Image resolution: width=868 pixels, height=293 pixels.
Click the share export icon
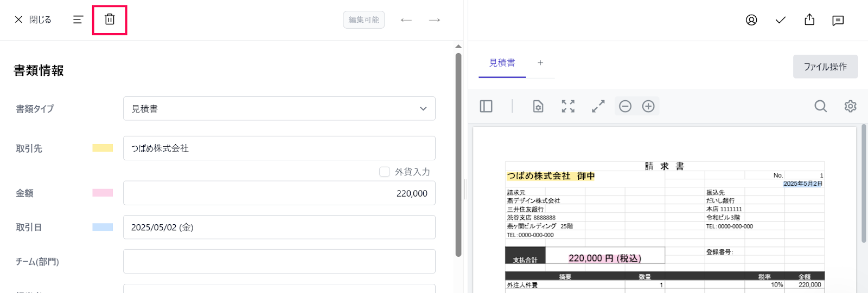tap(809, 20)
